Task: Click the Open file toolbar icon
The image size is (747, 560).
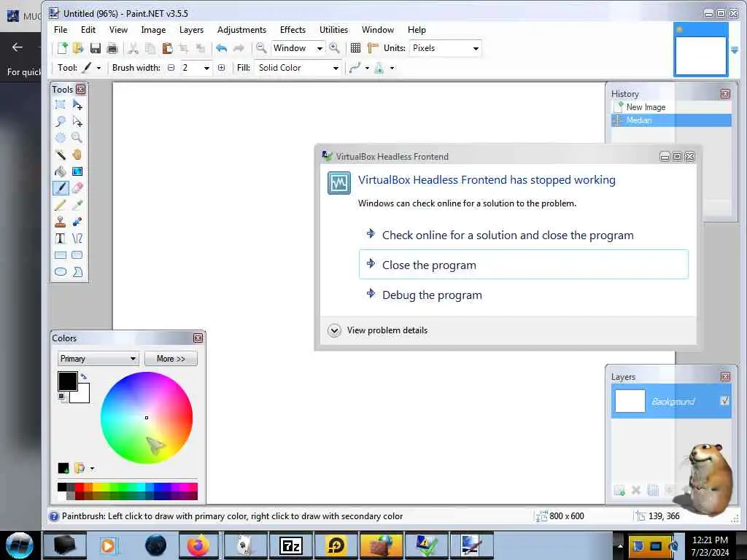Action: coord(78,48)
